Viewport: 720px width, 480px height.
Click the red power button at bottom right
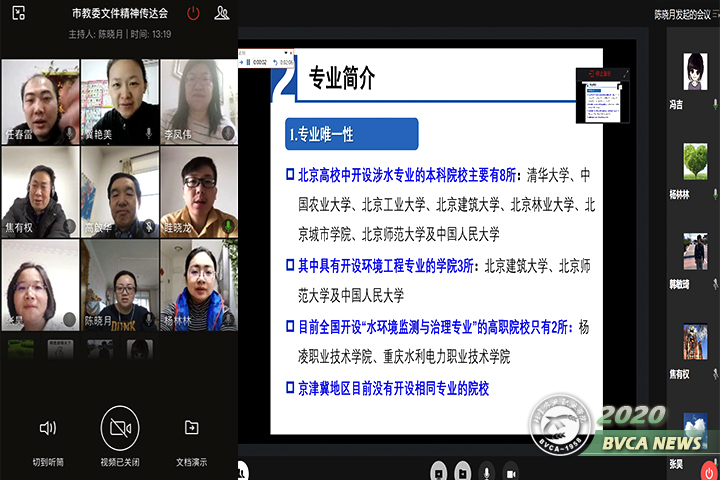click(x=708, y=469)
